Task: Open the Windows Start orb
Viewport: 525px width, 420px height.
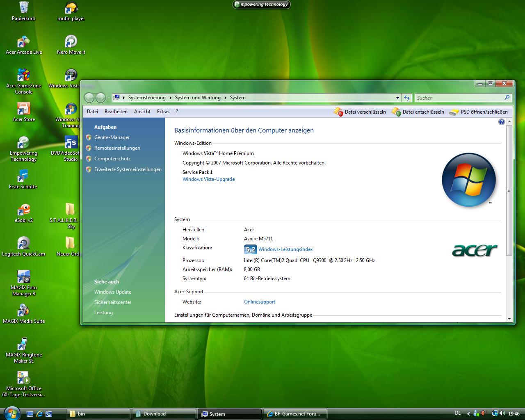Action: (x=11, y=413)
